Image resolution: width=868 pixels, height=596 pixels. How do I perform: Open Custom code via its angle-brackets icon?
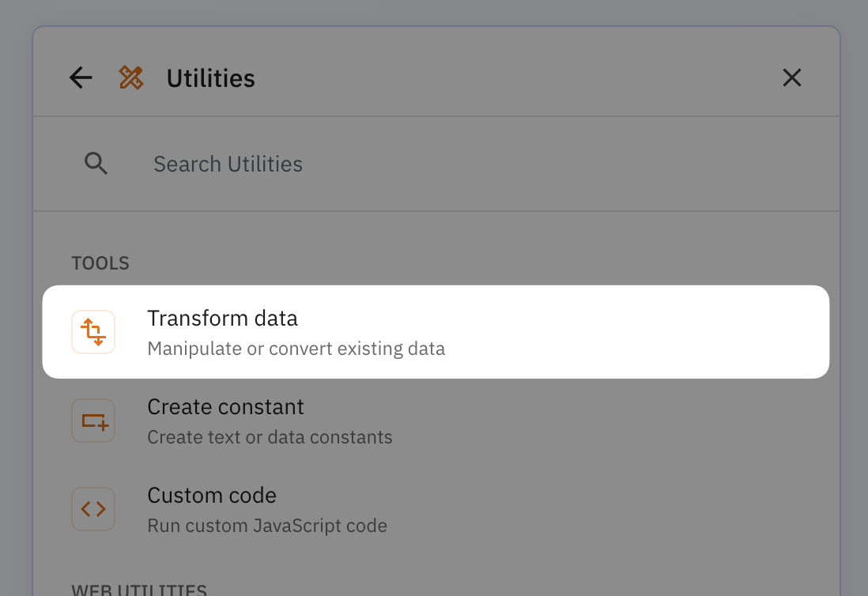93,509
